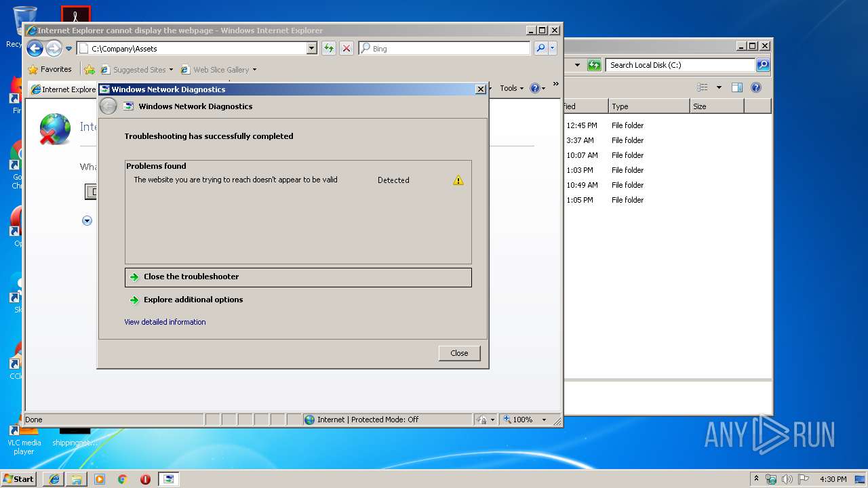Open the IE recent pages dropdown arrow
Viewport: 868px width, 488px height.
[x=68, y=49]
